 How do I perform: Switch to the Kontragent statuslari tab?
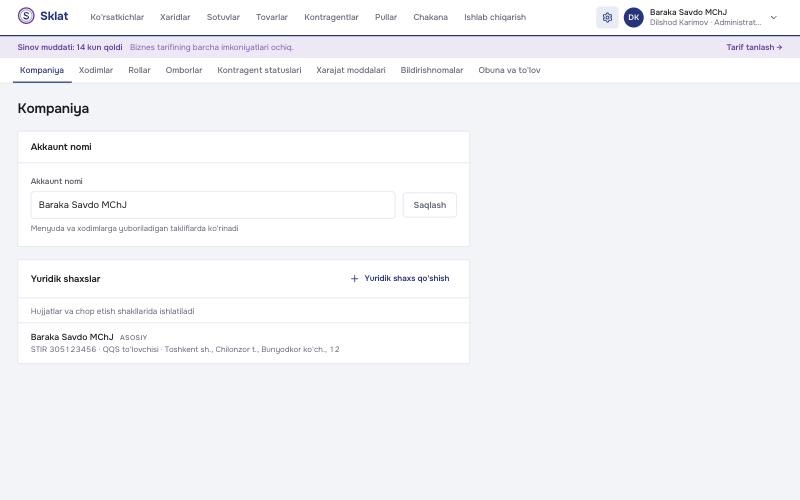tap(259, 70)
